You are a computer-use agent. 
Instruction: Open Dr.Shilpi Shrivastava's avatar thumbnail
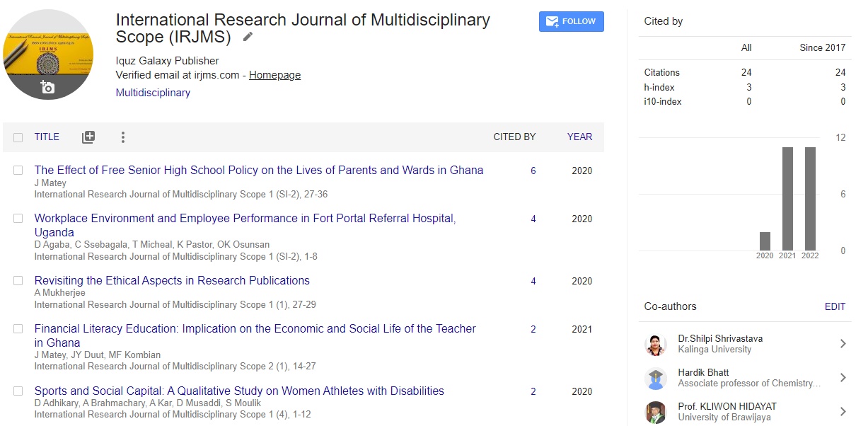(655, 343)
